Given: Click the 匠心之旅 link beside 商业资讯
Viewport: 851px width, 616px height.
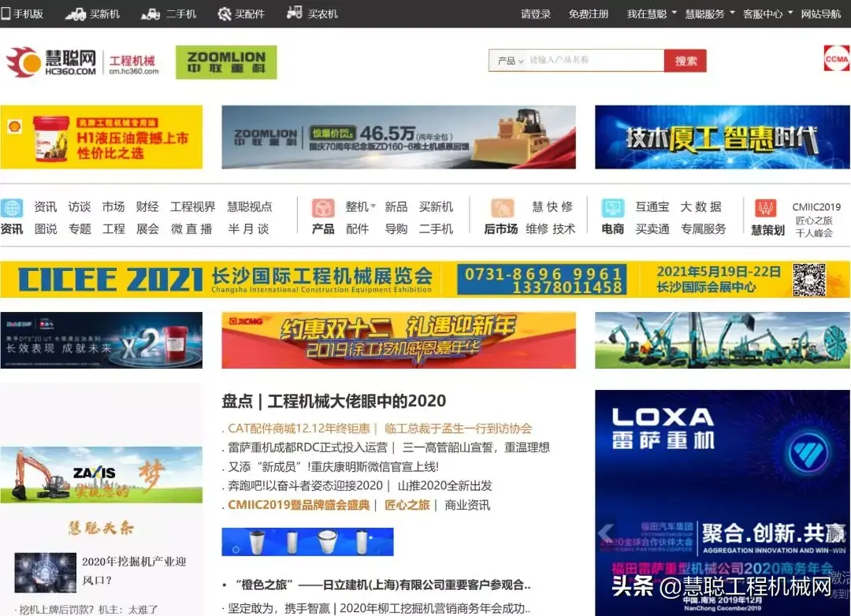Looking at the screenshot, I should (x=407, y=505).
